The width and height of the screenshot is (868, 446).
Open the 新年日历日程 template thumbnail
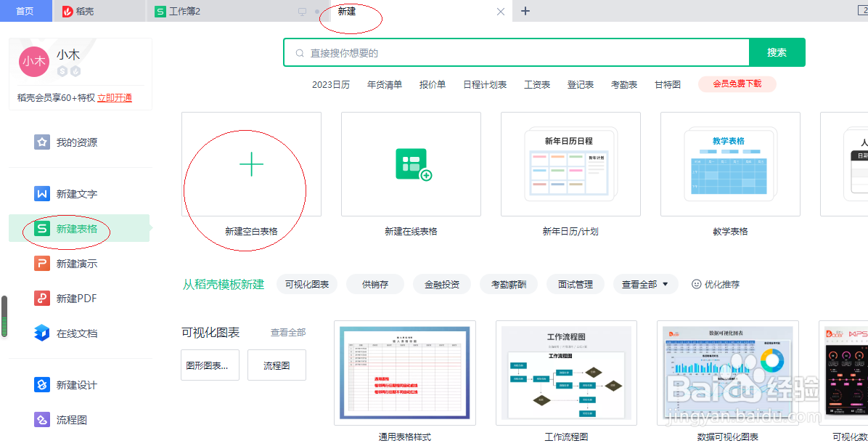pos(570,164)
